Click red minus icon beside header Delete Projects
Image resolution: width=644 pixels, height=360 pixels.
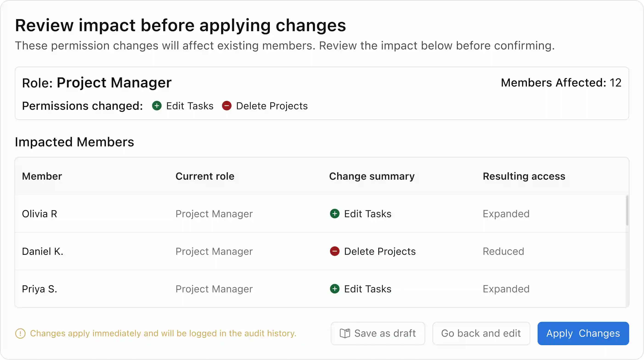click(227, 106)
